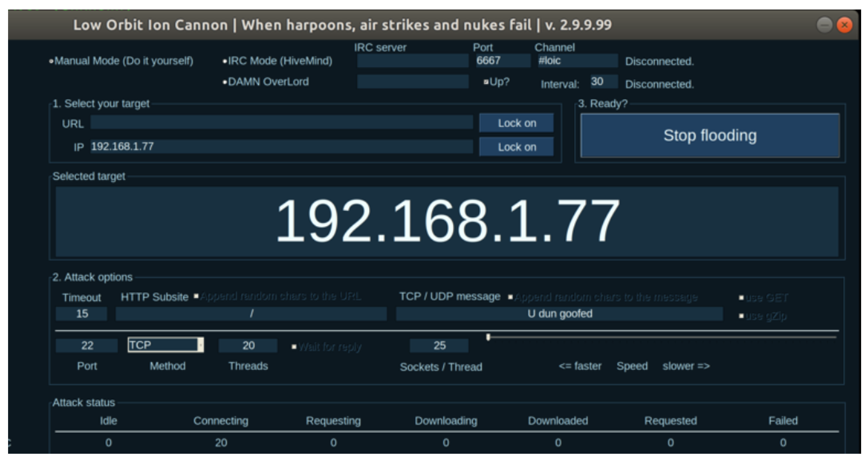Screen dimensions: 868x463
Task: Enable the Up? checkbox
Action: [x=486, y=81]
